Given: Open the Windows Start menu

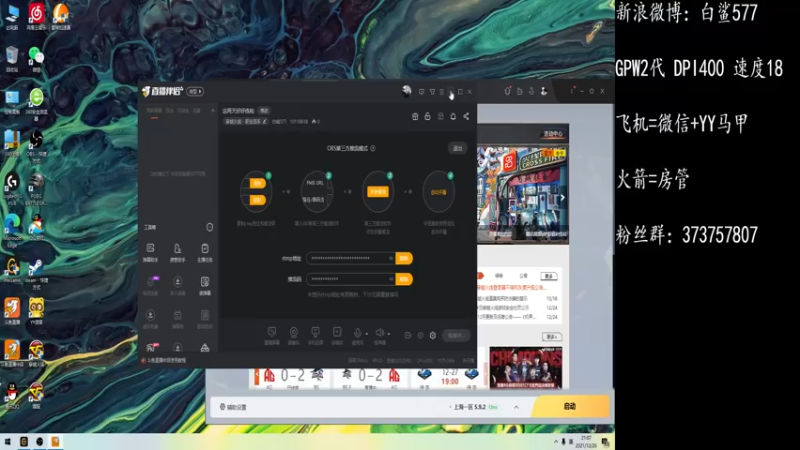Looking at the screenshot, I should (x=7, y=441).
